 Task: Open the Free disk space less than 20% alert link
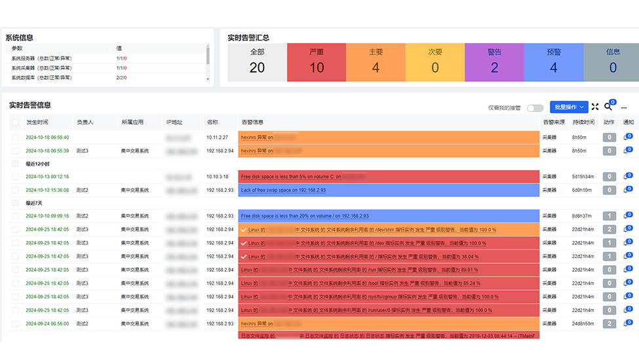tap(304, 216)
